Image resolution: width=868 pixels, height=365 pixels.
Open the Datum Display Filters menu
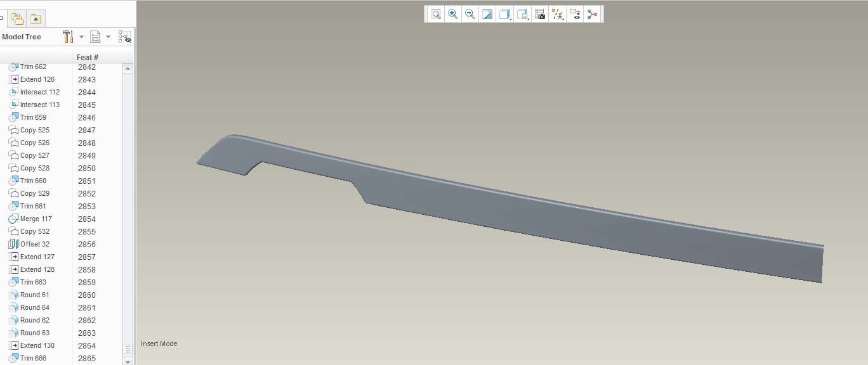click(558, 14)
